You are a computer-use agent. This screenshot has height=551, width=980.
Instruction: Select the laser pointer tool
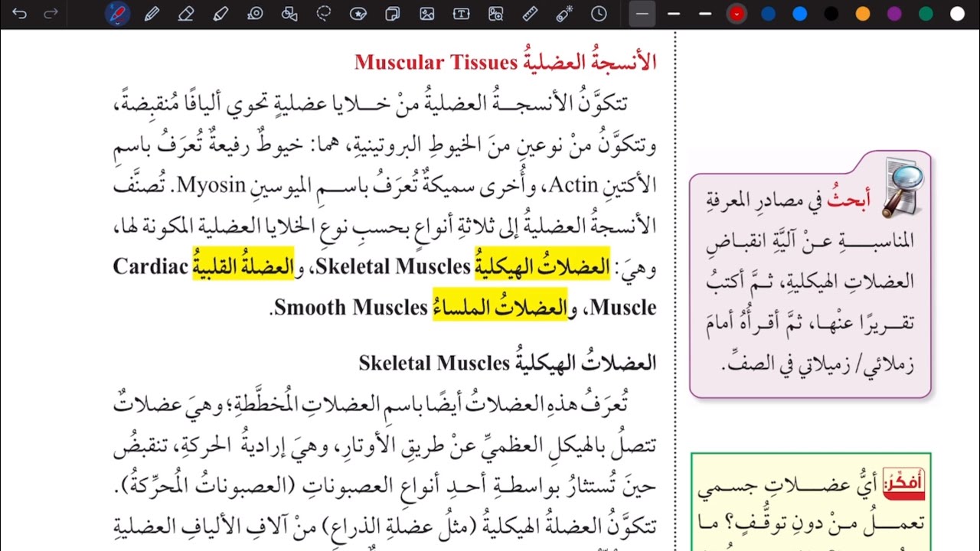pyautogui.click(x=564, y=14)
